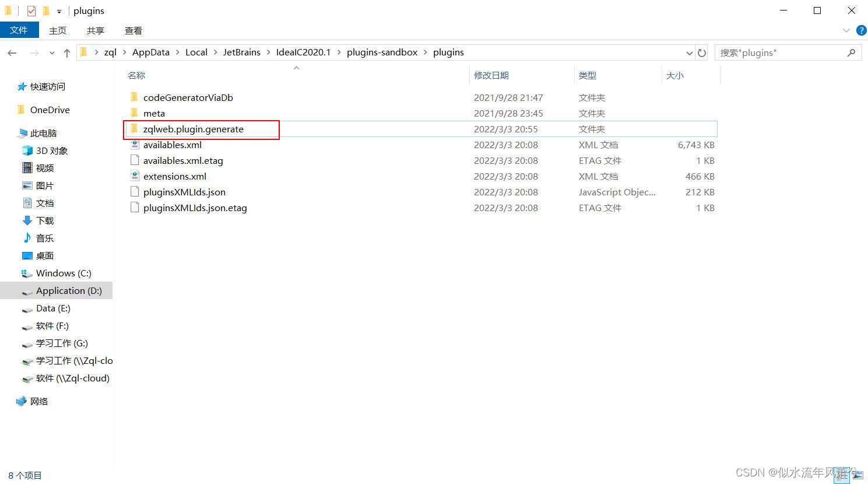Select the JetBrains breadcrumb segment

tap(241, 52)
